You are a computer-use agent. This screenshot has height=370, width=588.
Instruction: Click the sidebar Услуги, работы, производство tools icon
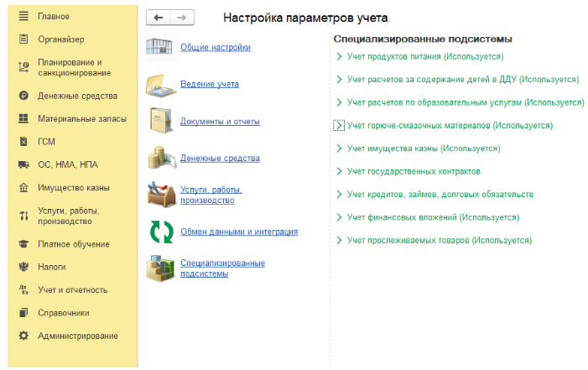[23, 216]
